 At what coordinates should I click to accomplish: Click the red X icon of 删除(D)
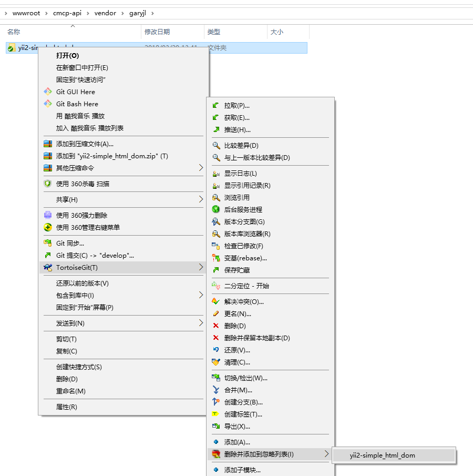pyautogui.click(x=215, y=326)
